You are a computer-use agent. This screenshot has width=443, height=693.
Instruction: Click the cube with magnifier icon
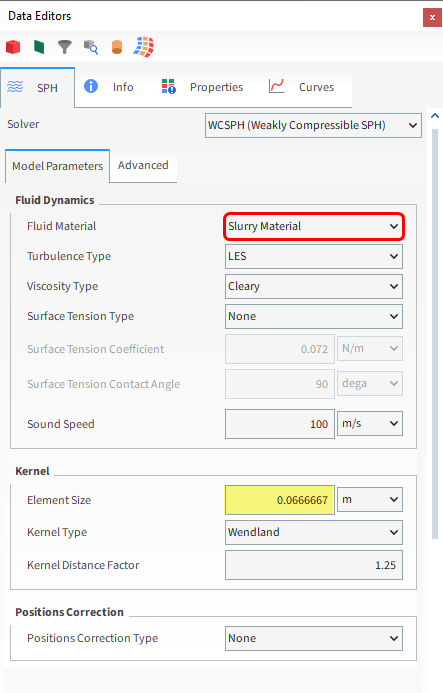[x=91, y=47]
